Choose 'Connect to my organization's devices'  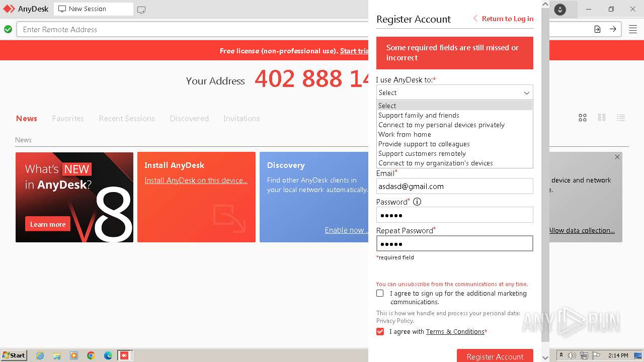tap(455, 163)
